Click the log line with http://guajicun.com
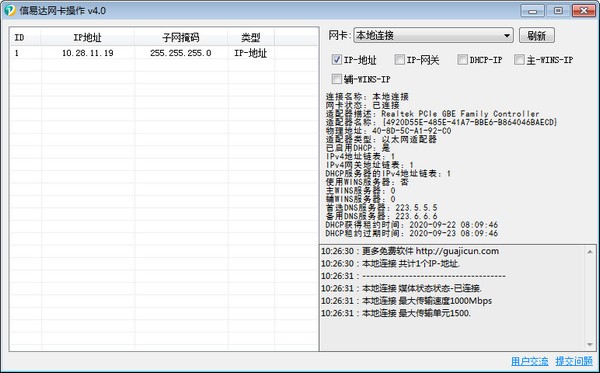Viewport: 600px width, 373px height. [x=410, y=251]
